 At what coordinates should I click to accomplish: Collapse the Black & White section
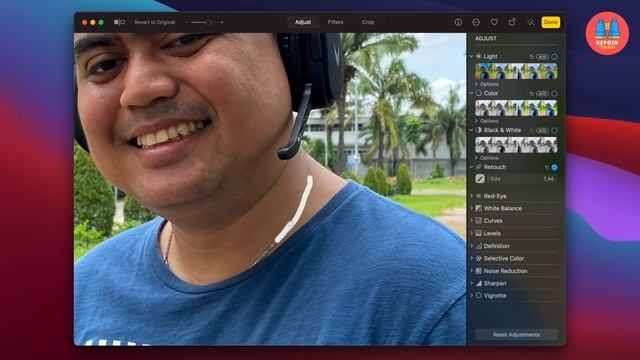[472, 130]
